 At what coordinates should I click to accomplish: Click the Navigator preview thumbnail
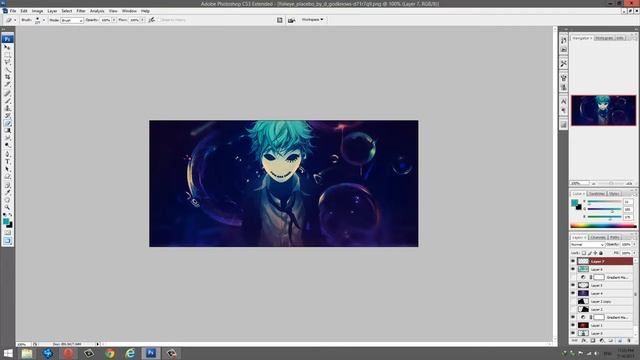[603, 110]
